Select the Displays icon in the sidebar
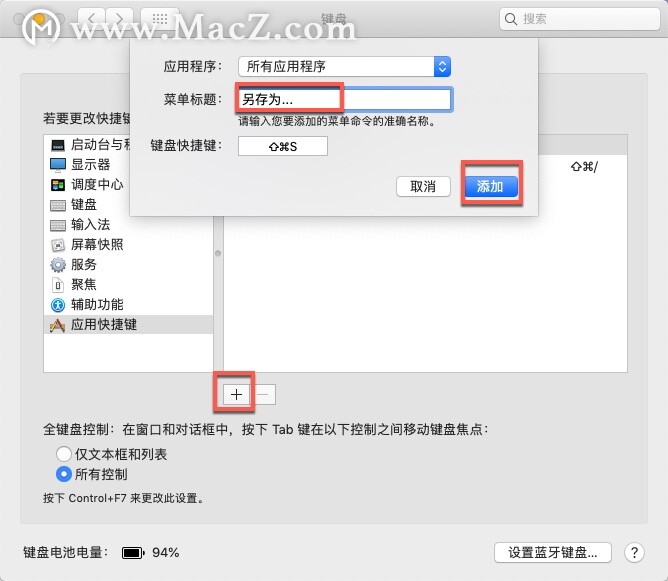The image size is (668, 581). (x=58, y=165)
